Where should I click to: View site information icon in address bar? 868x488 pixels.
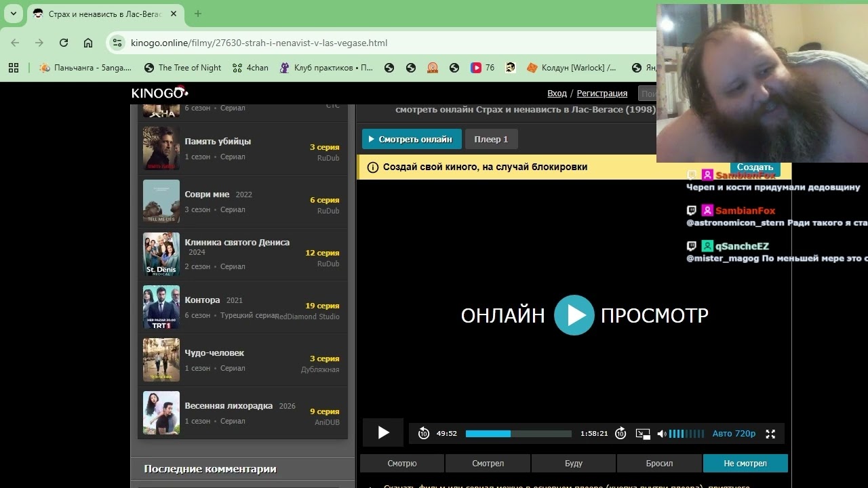[117, 43]
